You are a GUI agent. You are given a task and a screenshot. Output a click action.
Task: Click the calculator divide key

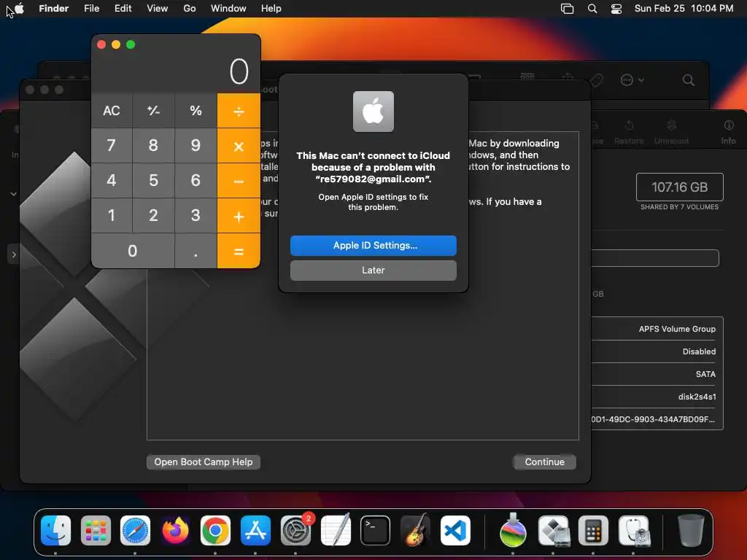coord(239,111)
